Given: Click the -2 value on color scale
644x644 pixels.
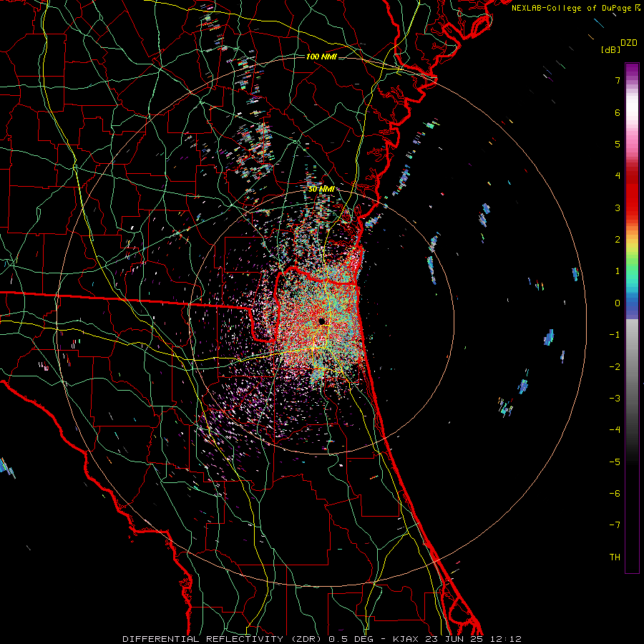Looking at the screenshot, I should [x=615, y=366].
